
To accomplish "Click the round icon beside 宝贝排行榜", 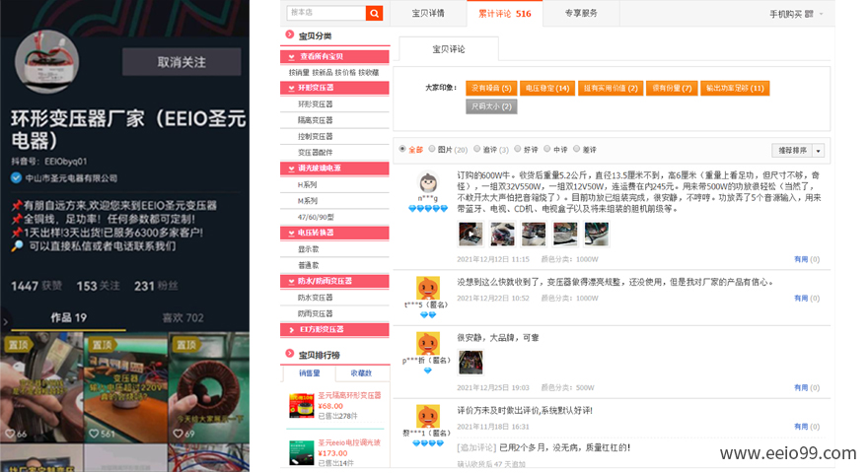I will [290, 355].
